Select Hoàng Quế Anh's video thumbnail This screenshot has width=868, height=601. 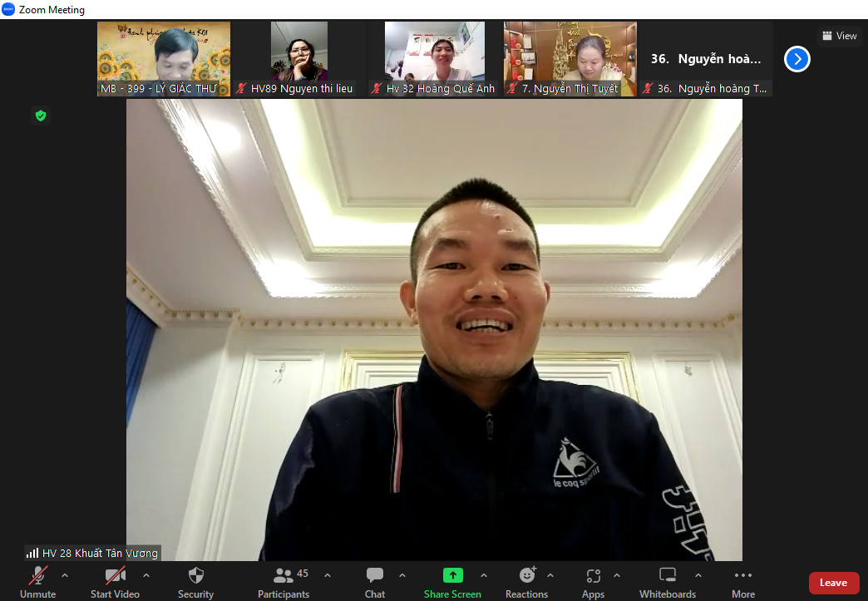click(x=434, y=59)
